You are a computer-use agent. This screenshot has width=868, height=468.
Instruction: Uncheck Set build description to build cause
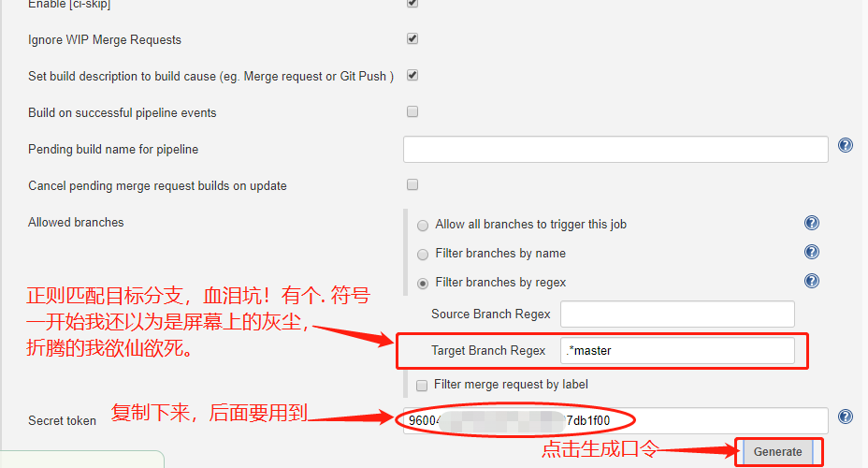point(412,75)
